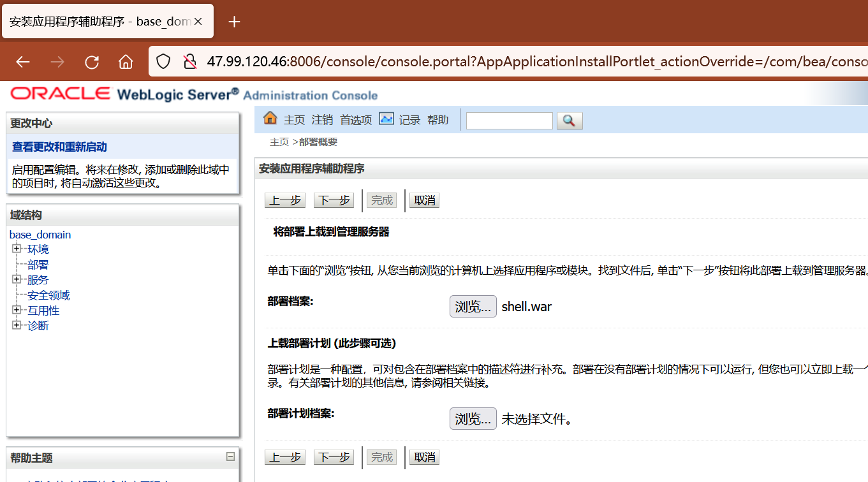The width and height of the screenshot is (868, 482).
Task: Reload the current page
Action: [x=91, y=61]
